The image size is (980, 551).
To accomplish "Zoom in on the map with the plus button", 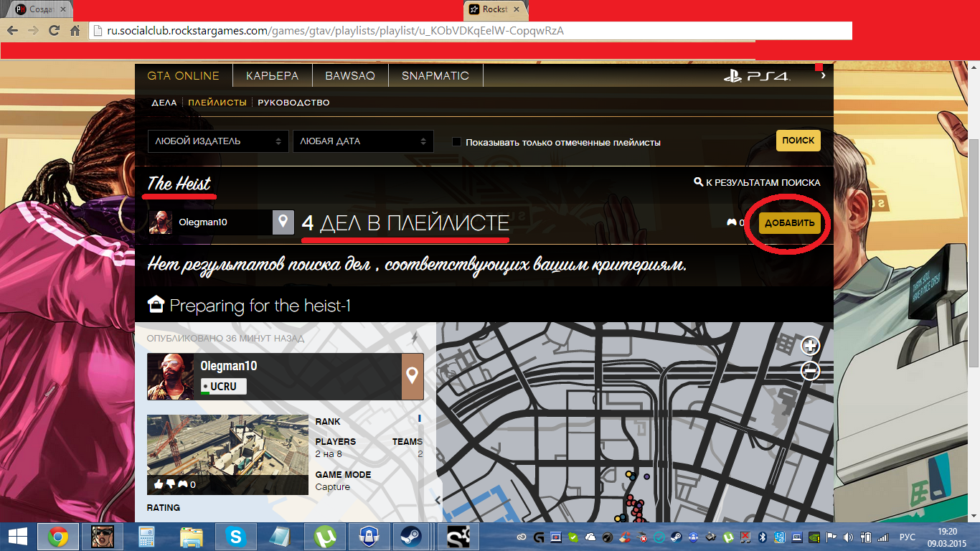I will [x=811, y=347].
